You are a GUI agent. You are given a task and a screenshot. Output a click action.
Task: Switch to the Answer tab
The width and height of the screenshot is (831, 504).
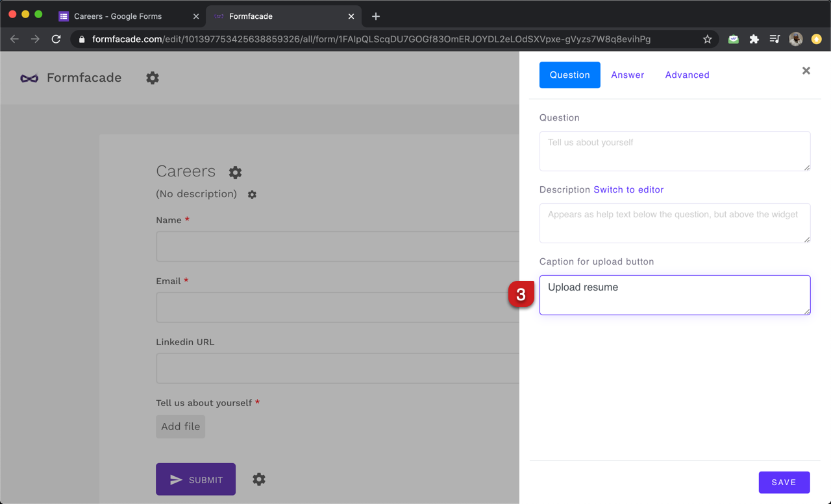click(627, 75)
